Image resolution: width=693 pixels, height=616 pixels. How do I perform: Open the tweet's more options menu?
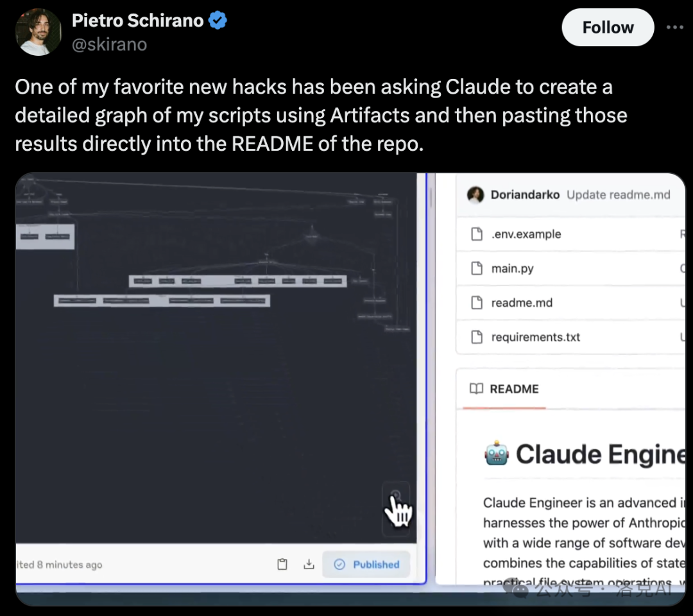point(674,28)
